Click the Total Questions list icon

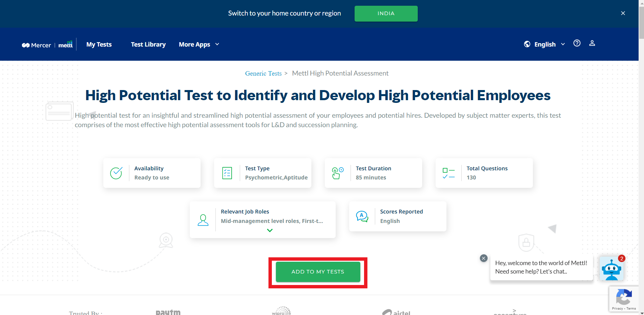448,173
